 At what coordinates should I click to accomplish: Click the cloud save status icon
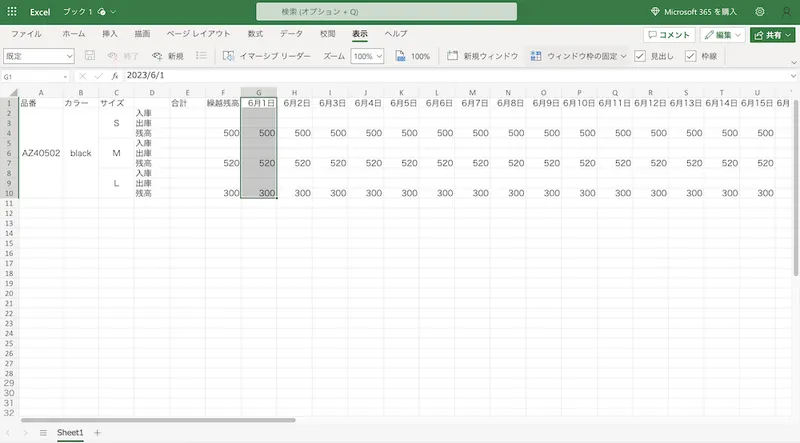[x=102, y=11]
